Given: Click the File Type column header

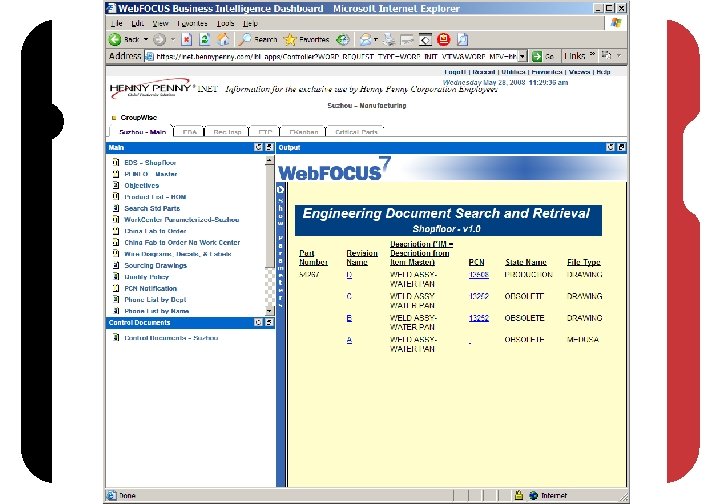Looking at the screenshot, I should [x=584, y=262].
